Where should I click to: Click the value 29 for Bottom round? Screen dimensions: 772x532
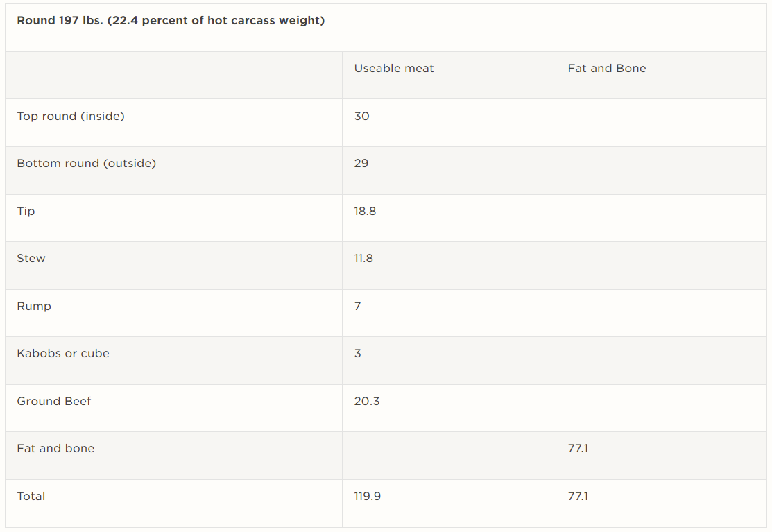tap(361, 164)
